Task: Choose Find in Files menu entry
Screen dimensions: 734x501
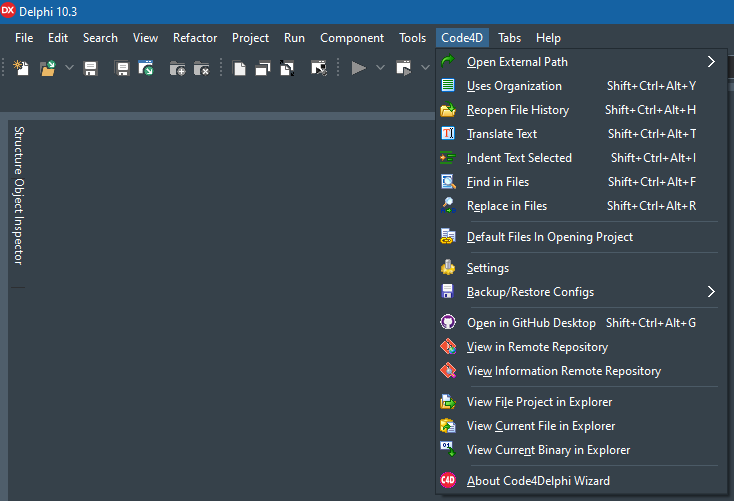Action: pos(581,182)
